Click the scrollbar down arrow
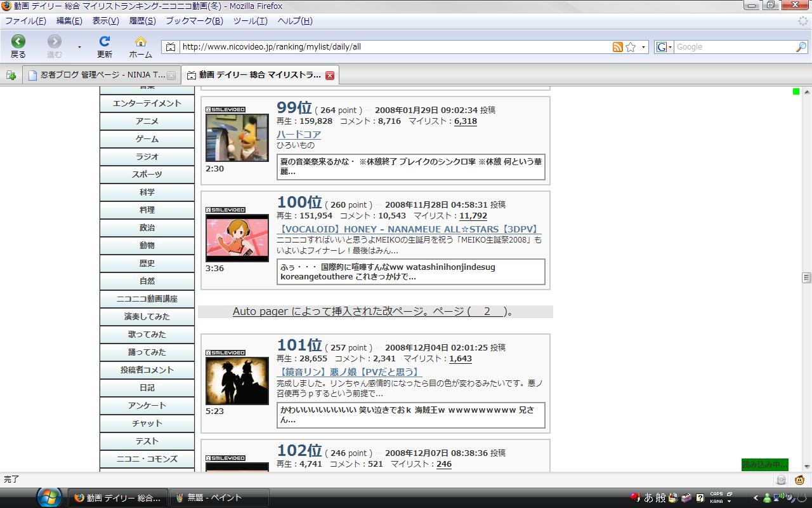 tap(807, 467)
